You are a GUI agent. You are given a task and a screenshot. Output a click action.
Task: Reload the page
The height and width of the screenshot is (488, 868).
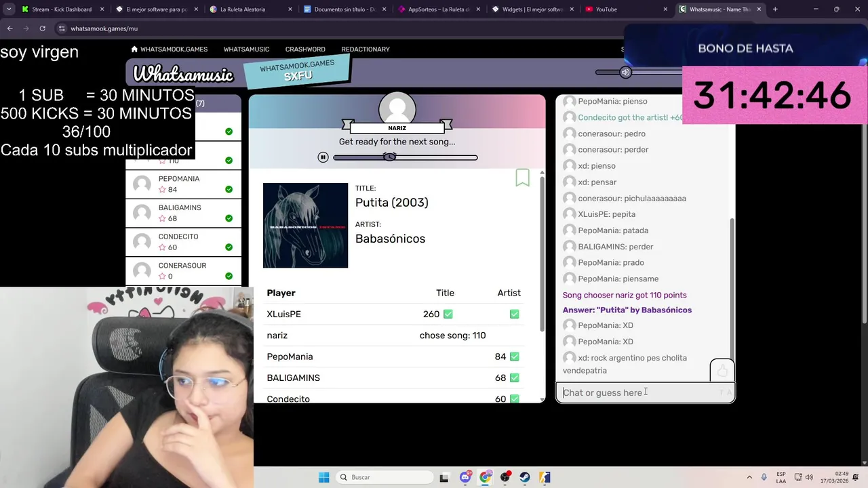tap(42, 28)
